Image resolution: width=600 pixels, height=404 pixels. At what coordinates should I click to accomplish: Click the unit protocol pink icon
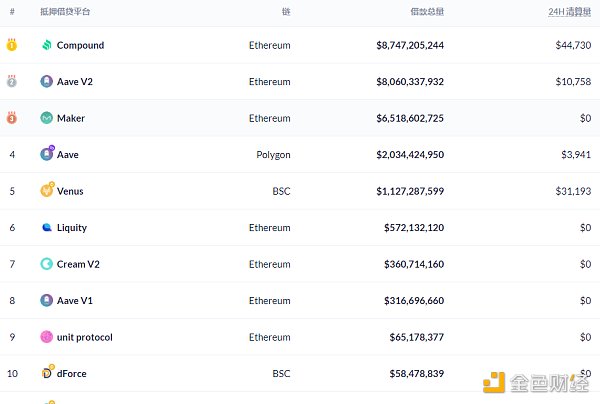(46, 337)
